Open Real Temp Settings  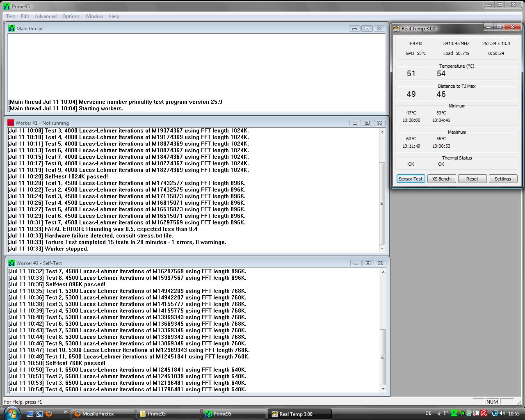click(x=502, y=179)
